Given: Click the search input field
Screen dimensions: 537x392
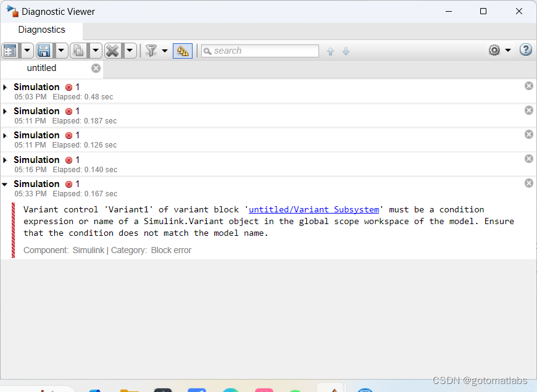Looking at the screenshot, I should [x=260, y=51].
